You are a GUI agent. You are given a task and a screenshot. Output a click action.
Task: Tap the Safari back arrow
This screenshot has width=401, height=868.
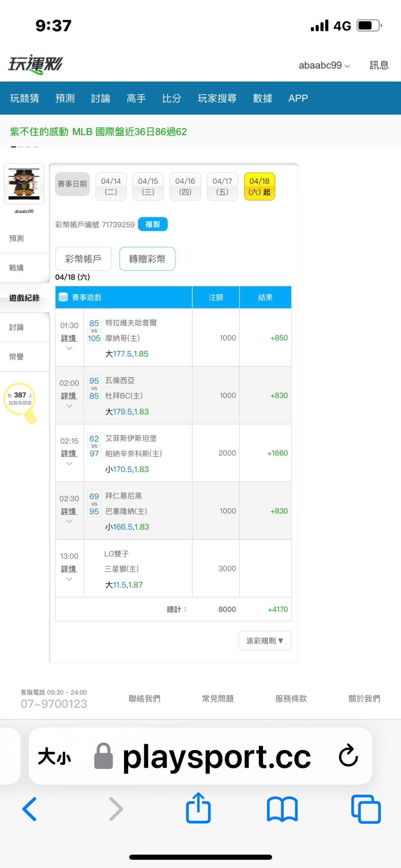tap(30, 809)
